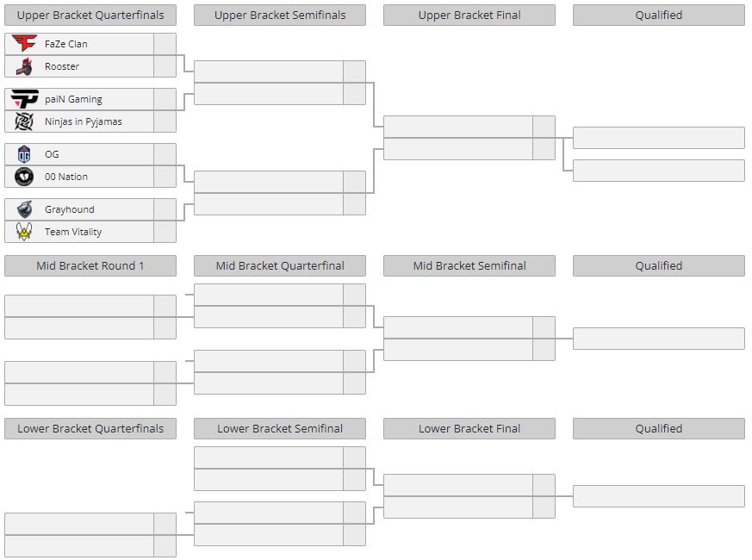
Task: Click the Rooster team logo
Action: (24, 66)
